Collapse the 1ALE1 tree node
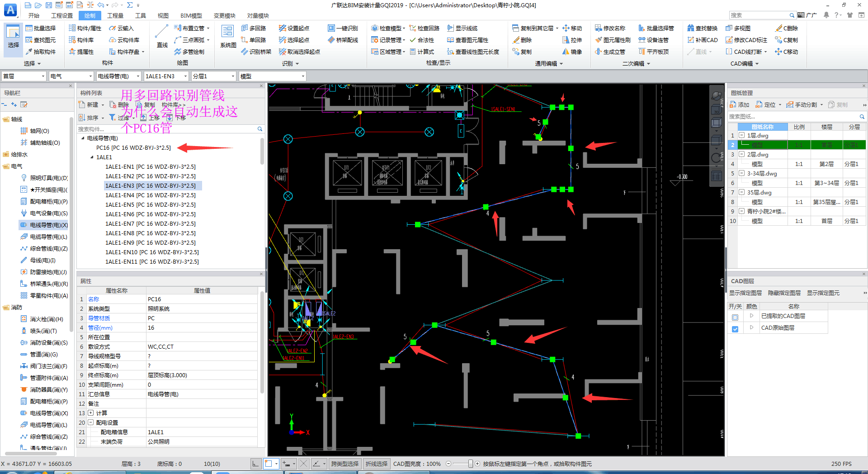Viewport: 868px width, 474px height. click(92, 157)
